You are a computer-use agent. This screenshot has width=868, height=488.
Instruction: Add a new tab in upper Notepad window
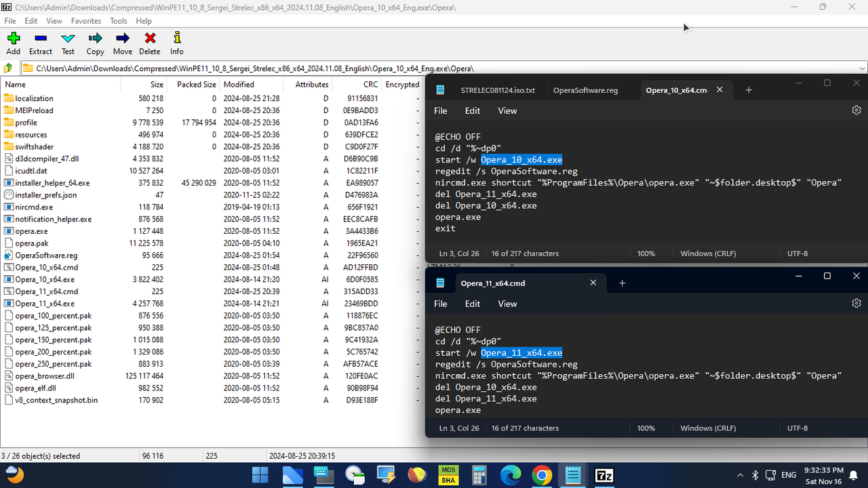pos(749,90)
